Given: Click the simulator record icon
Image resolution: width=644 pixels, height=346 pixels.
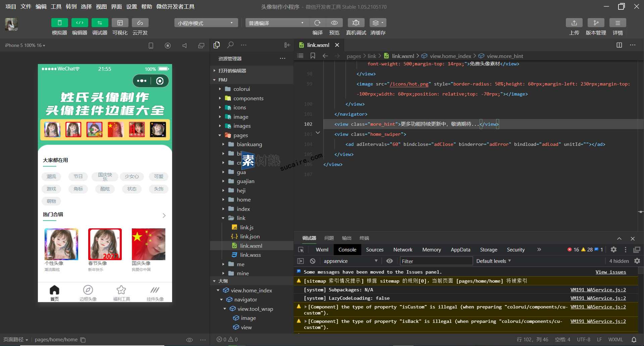Looking at the screenshot, I should 168,46.
